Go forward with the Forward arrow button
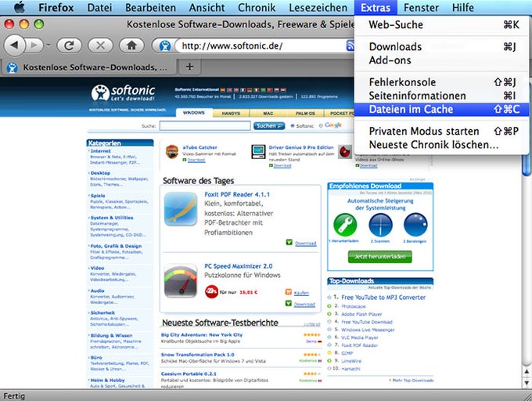The height and width of the screenshot is (401, 532). tap(34, 45)
